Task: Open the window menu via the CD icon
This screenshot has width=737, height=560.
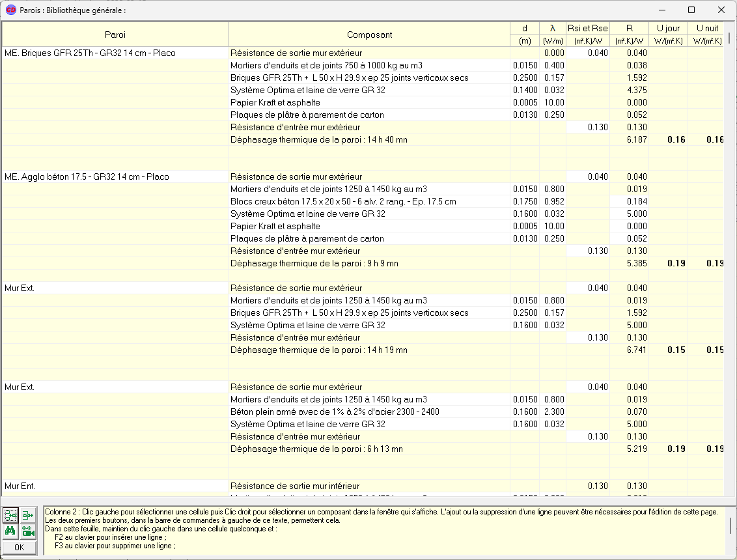Action: click(9, 10)
